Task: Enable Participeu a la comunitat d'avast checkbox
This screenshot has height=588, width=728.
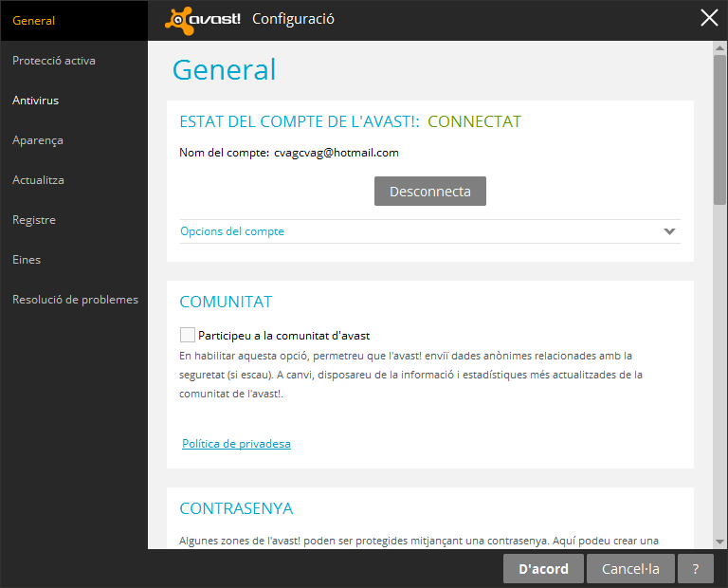Action: point(187,335)
